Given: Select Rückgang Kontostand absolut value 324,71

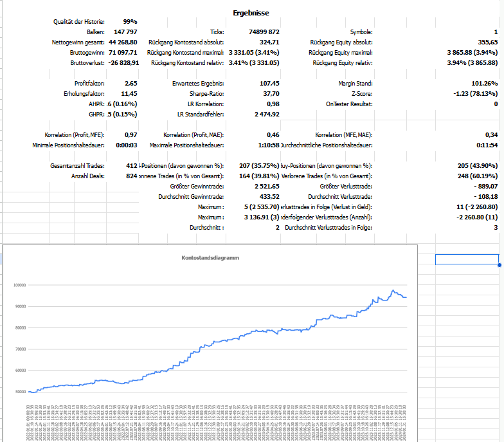Looking at the screenshot, I should 269,42.
